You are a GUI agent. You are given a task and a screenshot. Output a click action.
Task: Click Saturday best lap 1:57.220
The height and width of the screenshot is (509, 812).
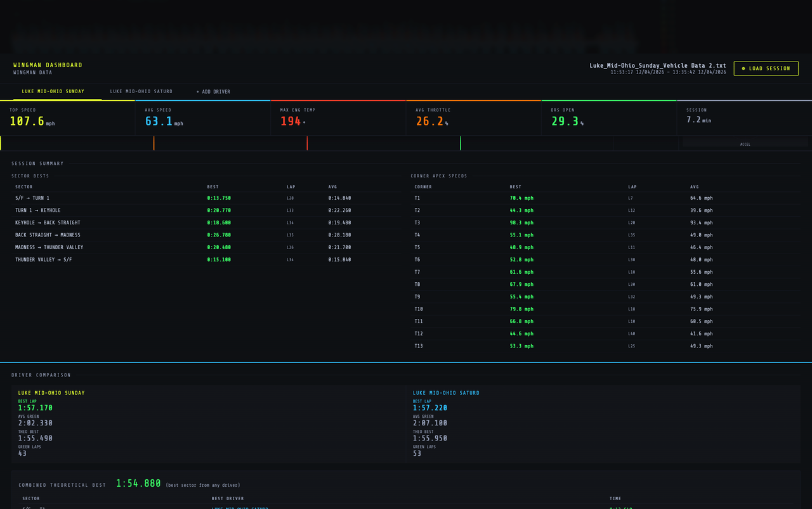click(430, 408)
